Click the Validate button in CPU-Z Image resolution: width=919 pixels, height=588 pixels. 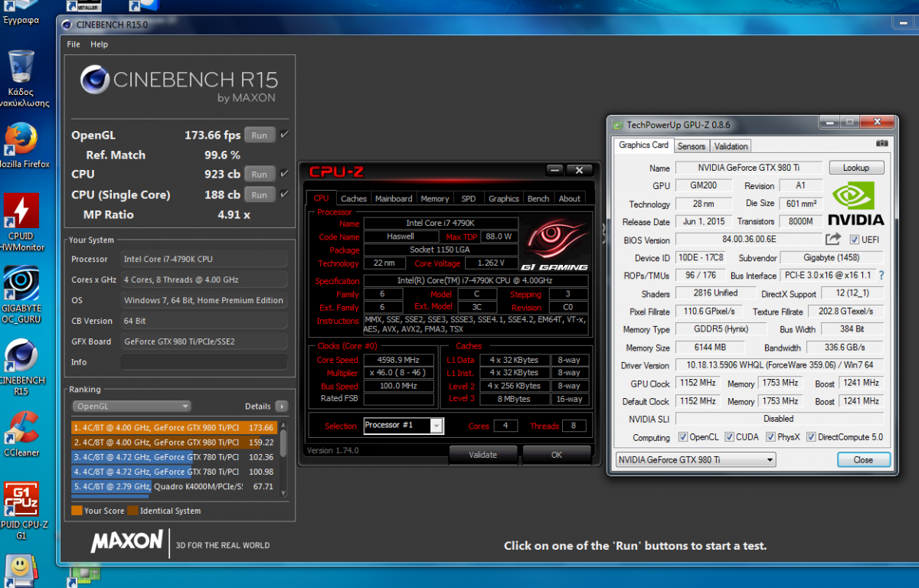tap(483, 455)
